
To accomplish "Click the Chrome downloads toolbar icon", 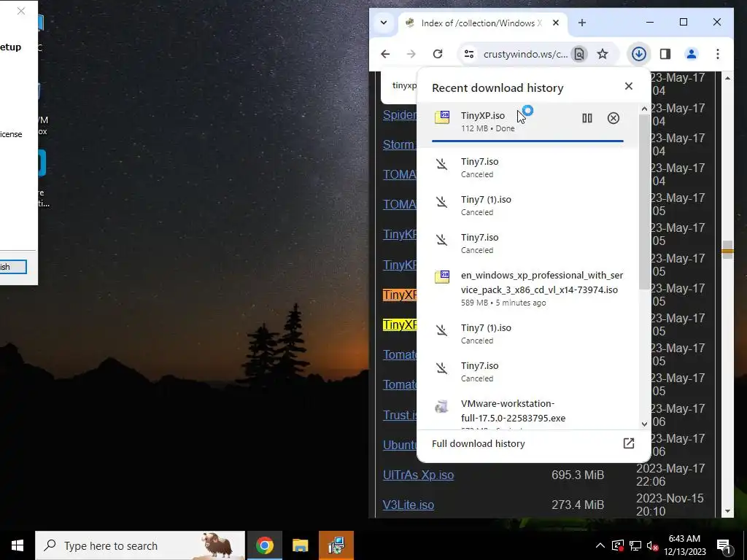I will point(638,54).
